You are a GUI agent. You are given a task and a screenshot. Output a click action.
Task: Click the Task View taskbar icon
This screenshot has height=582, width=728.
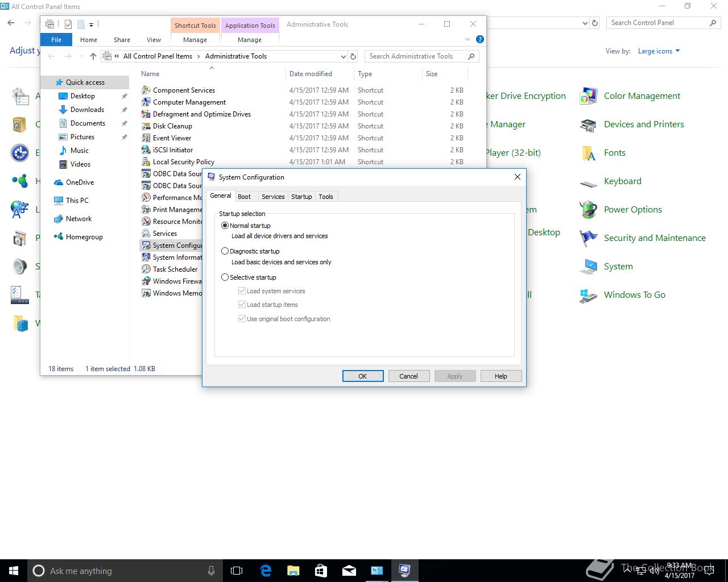(x=237, y=571)
